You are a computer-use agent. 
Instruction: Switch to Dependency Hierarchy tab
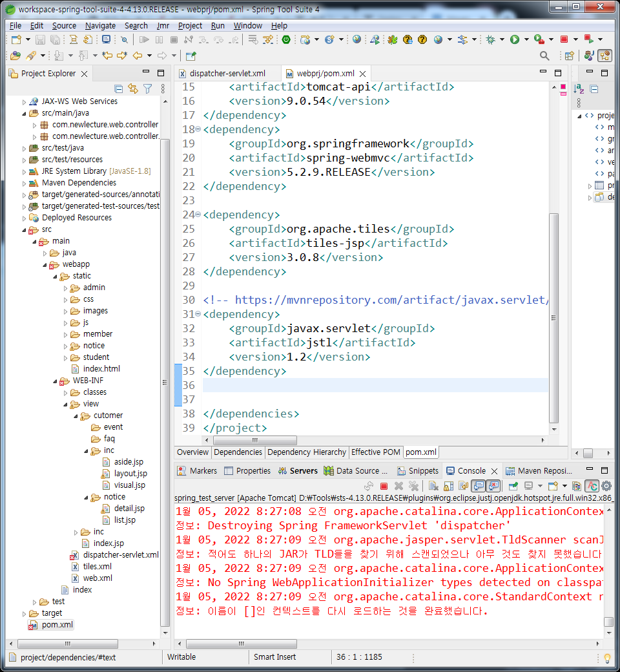pos(306,452)
